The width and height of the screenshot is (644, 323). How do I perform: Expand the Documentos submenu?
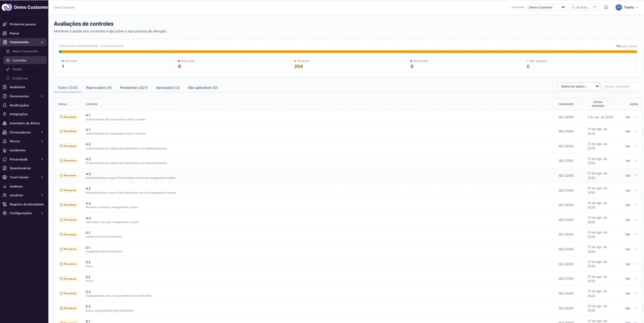[x=42, y=96]
